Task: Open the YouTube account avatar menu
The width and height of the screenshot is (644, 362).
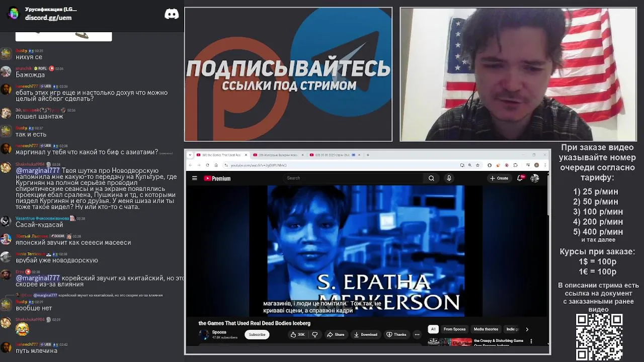Action: click(535, 178)
